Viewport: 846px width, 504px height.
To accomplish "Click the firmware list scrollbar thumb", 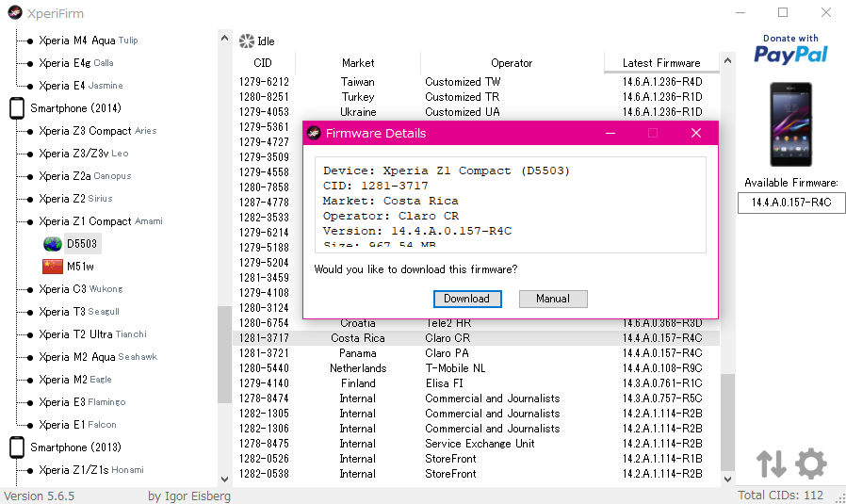I will [x=727, y=422].
